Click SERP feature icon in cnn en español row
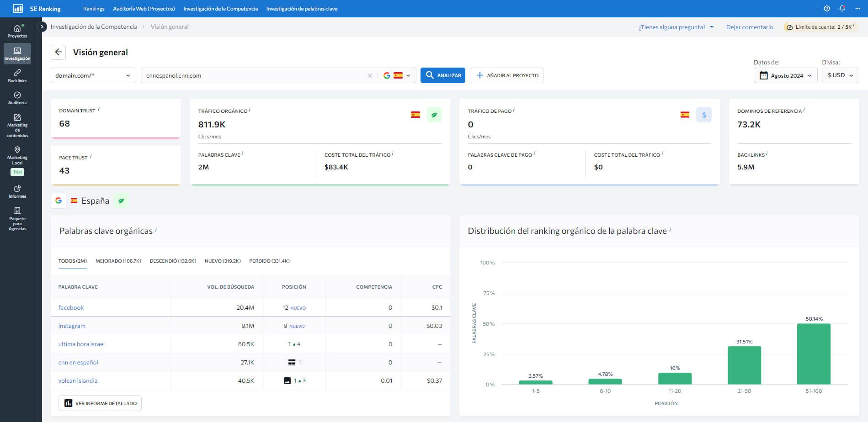The height and width of the screenshot is (422, 868). [292, 362]
